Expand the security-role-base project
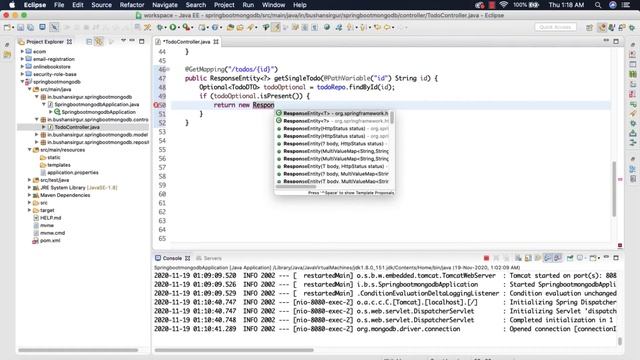This screenshot has height=360, width=640. [x=22, y=74]
